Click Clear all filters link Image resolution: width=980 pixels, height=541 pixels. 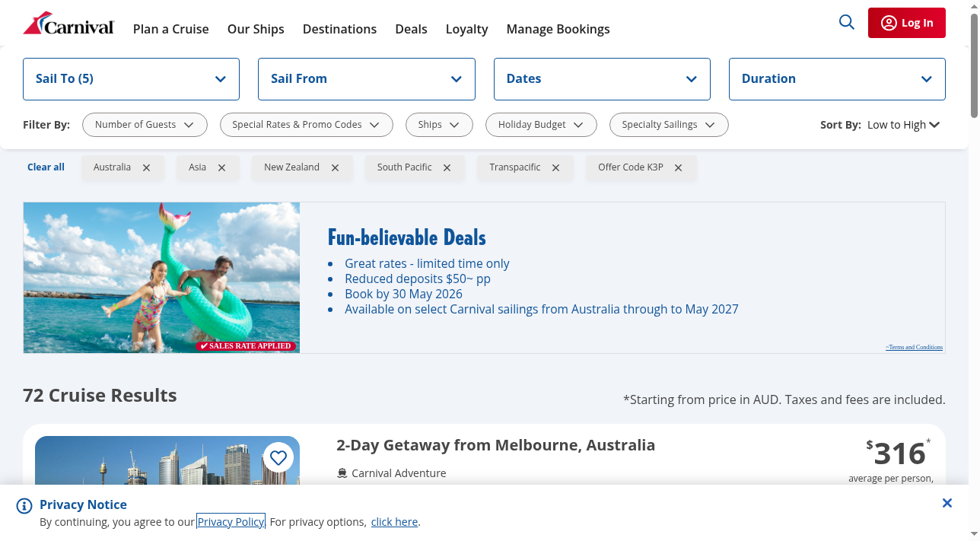[x=46, y=167]
